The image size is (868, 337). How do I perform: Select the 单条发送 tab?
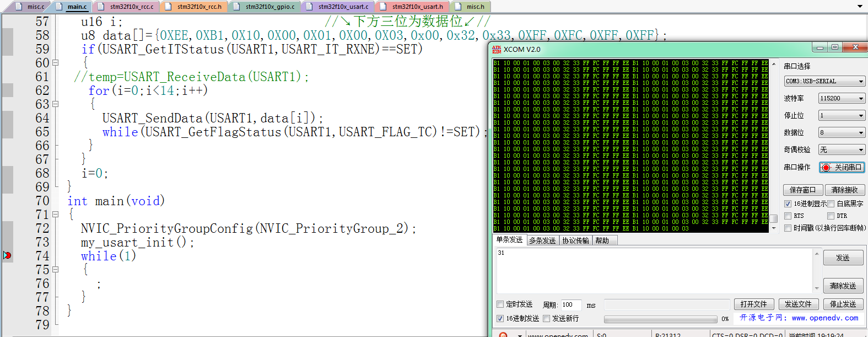click(x=509, y=240)
